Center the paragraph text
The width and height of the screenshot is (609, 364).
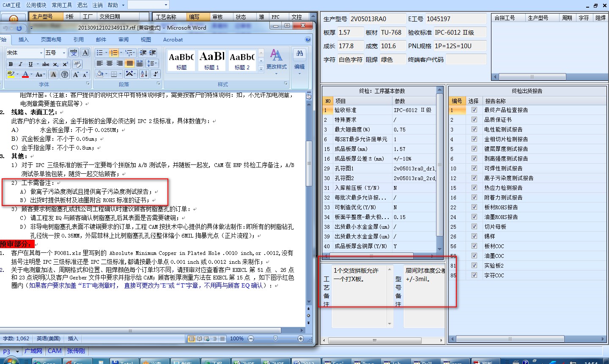click(x=110, y=63)
